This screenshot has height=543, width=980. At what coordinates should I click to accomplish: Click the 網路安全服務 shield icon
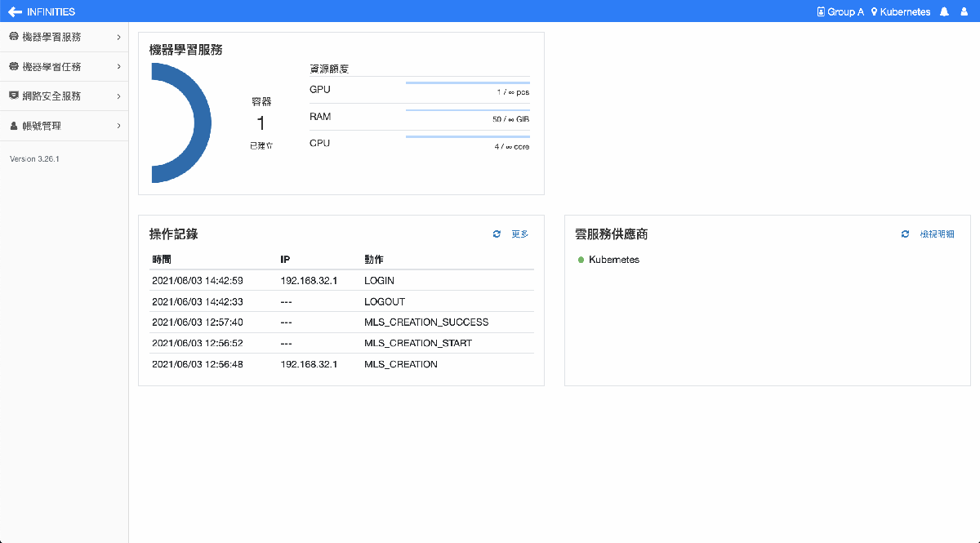tap(14, 96)
